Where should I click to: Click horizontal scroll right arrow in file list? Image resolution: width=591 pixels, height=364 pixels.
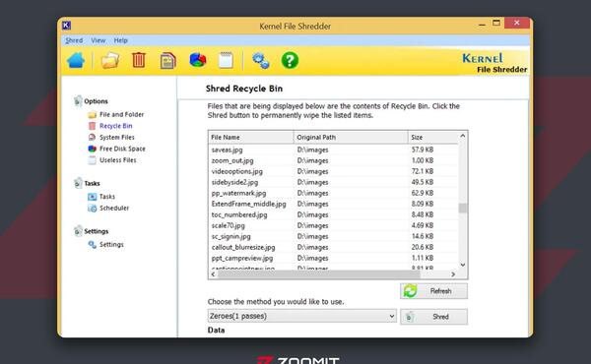pyautogui.click(x=453, y=274)
